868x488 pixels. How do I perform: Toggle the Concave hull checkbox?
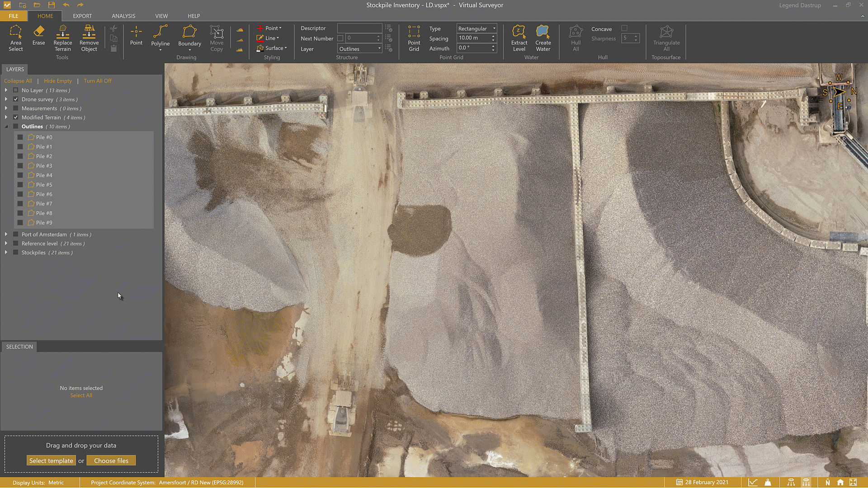coord(624,28)
